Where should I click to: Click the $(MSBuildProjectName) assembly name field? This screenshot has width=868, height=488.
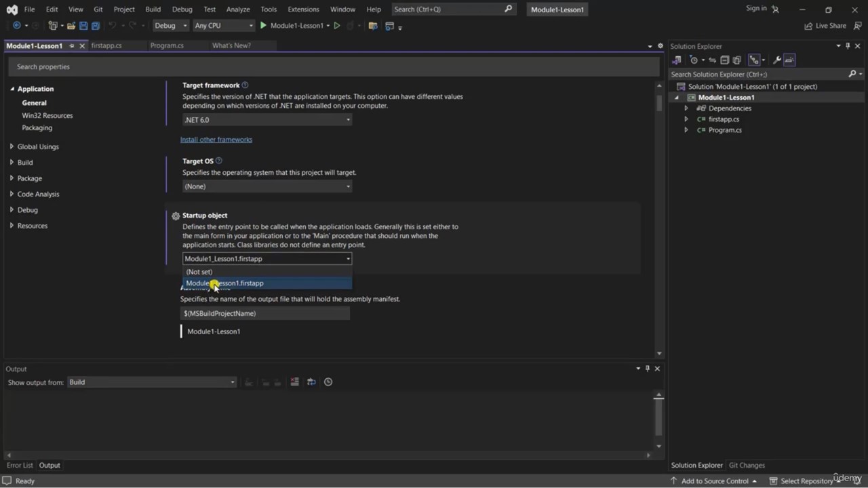[x=265, y=313]
